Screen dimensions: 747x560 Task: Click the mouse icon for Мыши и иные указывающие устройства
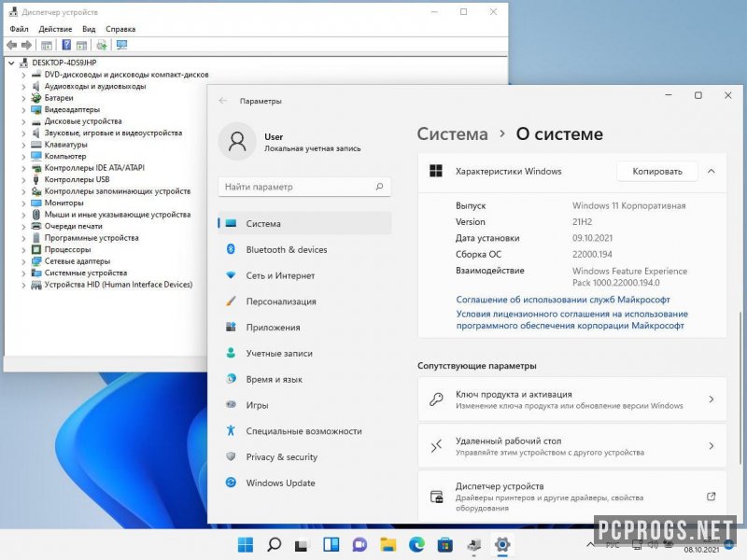(x=36, y=215)
